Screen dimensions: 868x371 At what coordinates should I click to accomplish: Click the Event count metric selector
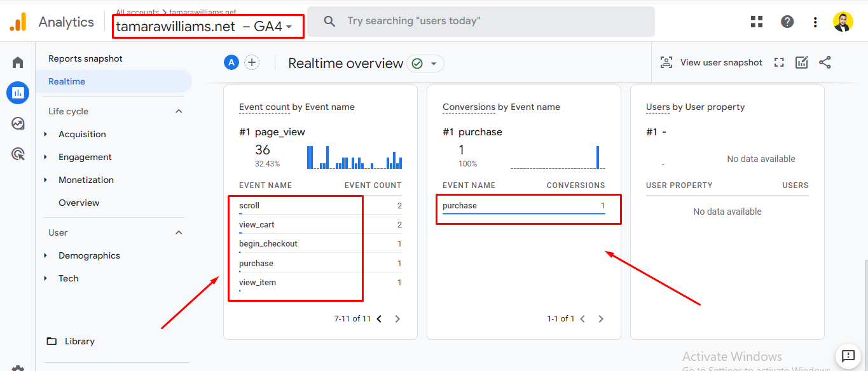[265, 107]
